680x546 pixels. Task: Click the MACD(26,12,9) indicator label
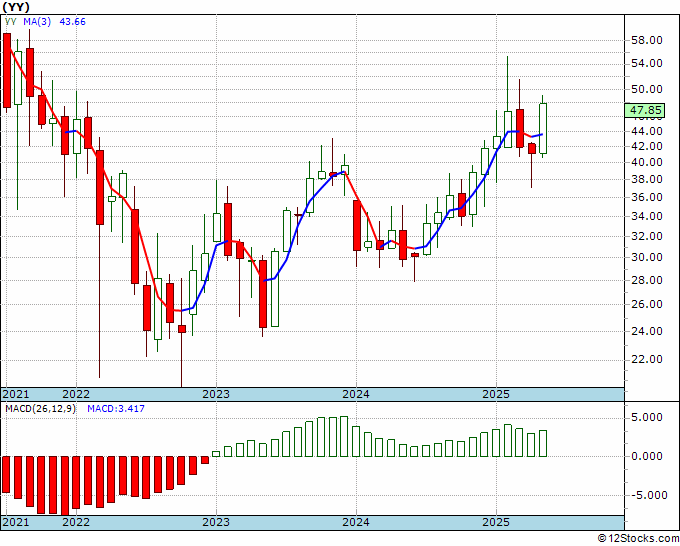pyautogui.click(x=40, y=409)
